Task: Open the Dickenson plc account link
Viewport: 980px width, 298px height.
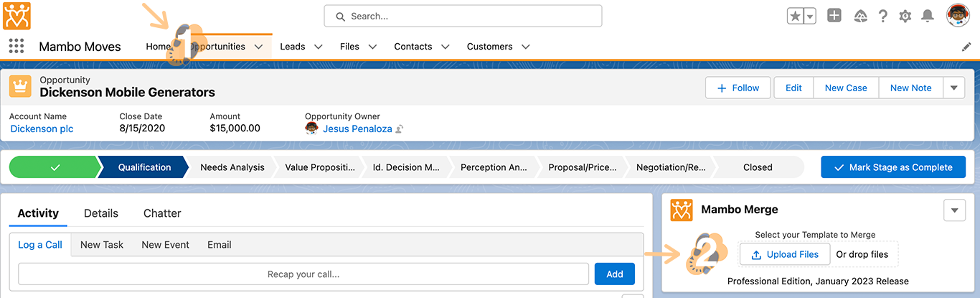Action: [x=42, y=129]
